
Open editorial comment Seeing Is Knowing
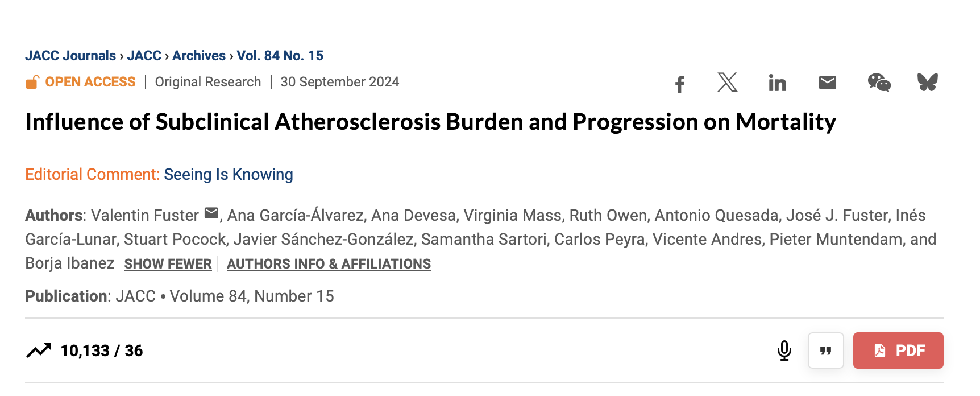point(229,175)
